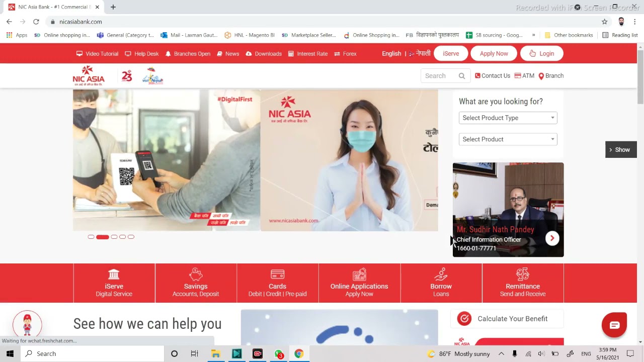
Task: Open the Mail - Laxman Gaut... bookmark
Action: click(189, 35)
